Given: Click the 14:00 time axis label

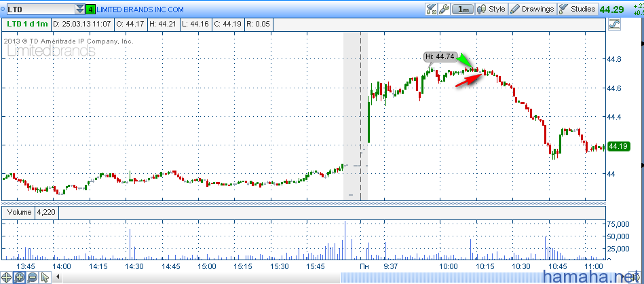Looking at the screenshot, I should (62, 266).
